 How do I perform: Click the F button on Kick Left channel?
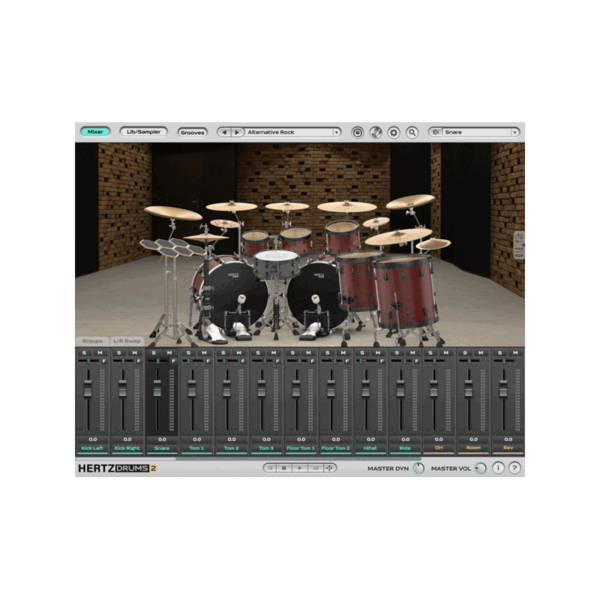(104, 361)
